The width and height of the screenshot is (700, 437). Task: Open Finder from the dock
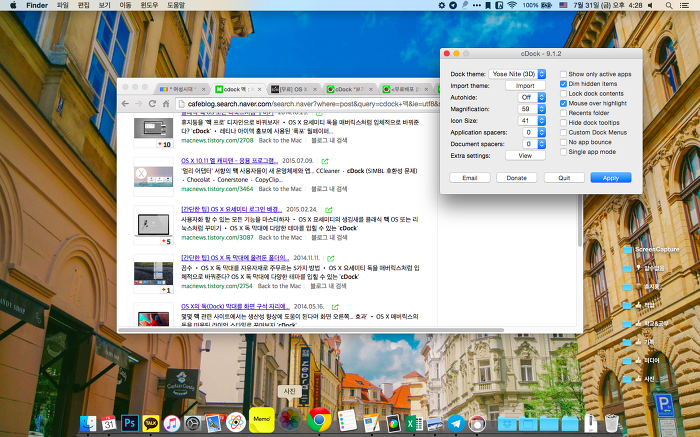87,423
